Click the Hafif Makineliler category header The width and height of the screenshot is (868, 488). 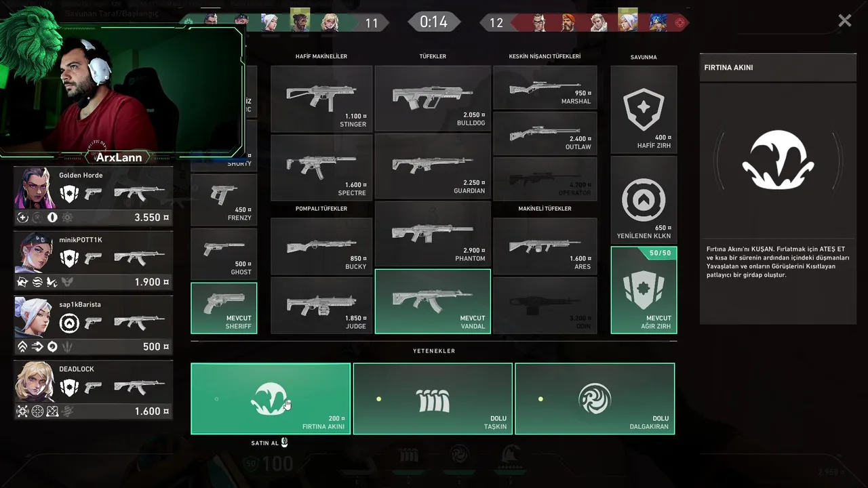(321, 56)
